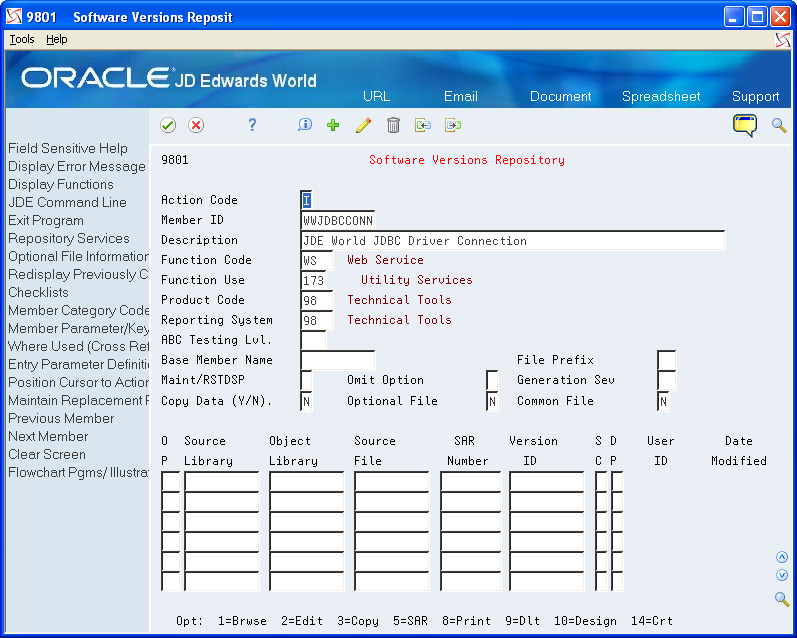Click the JDE icon in the title bar
Screen dimensions: 797x638
(14, 17)
